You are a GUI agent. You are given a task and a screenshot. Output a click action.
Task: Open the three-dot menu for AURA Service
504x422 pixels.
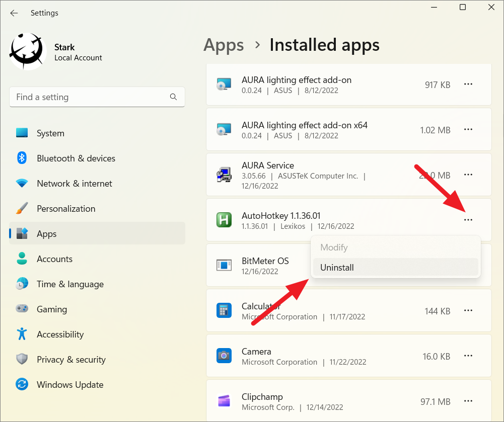pos(468,175)
